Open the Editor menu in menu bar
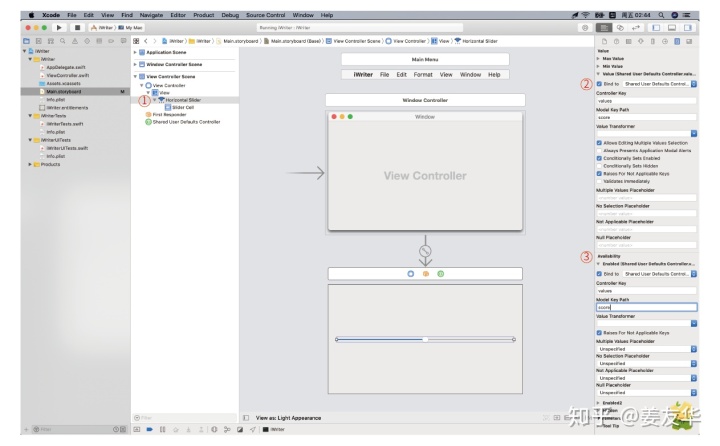The image size is (720, 446). [x=178, y=15]
